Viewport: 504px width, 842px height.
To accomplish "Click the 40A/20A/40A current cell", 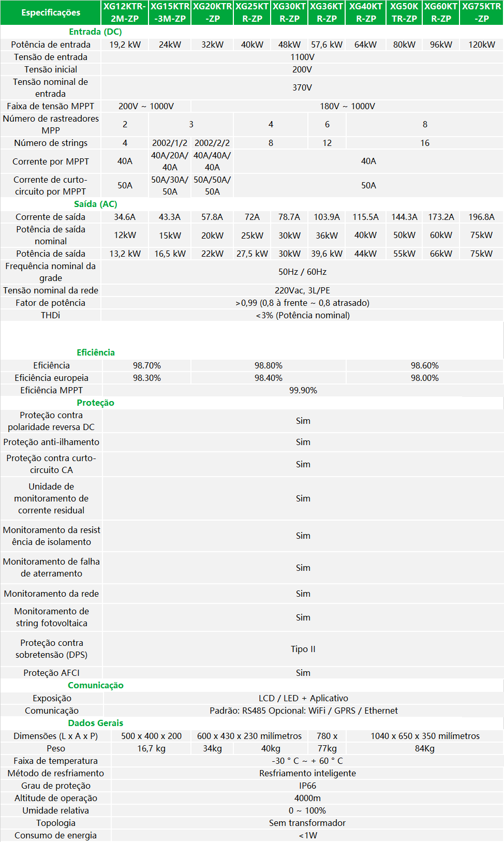I will tap(170, 161).
